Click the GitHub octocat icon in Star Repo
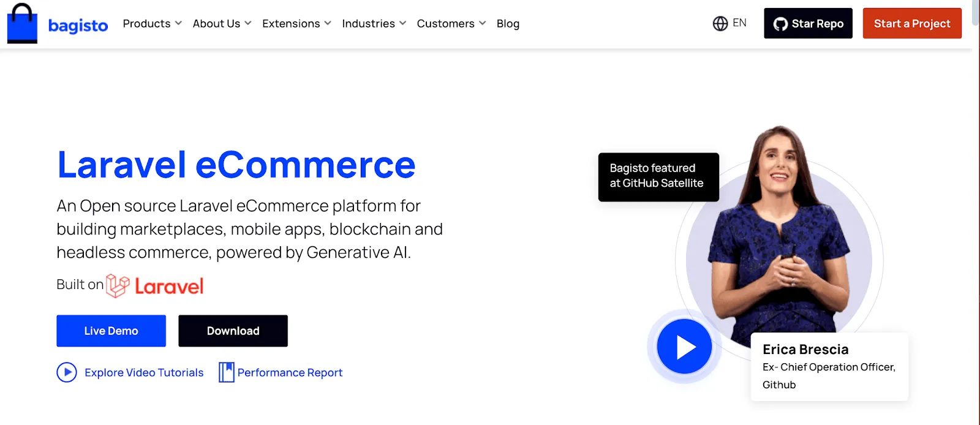980x425 pixels. point(780,24)
